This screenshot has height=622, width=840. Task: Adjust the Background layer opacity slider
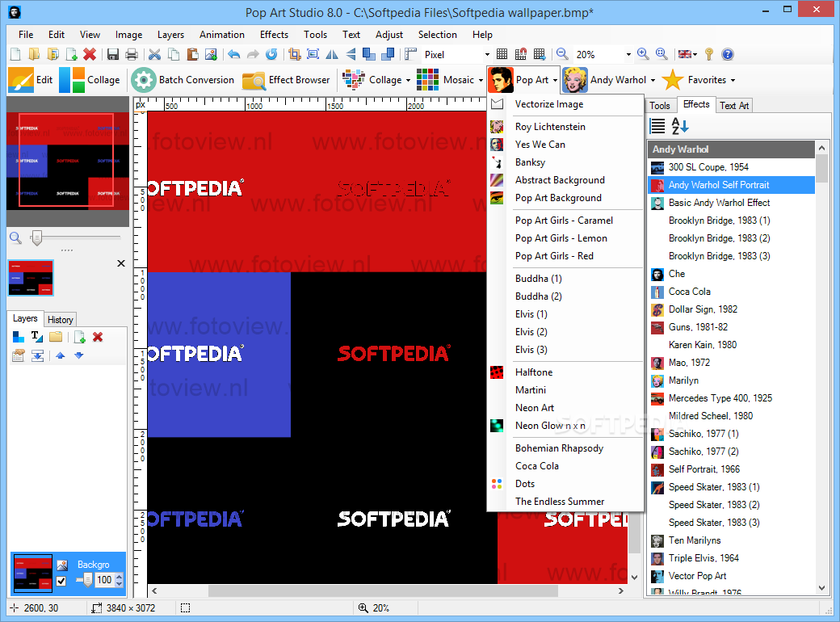tap(87, 580)
